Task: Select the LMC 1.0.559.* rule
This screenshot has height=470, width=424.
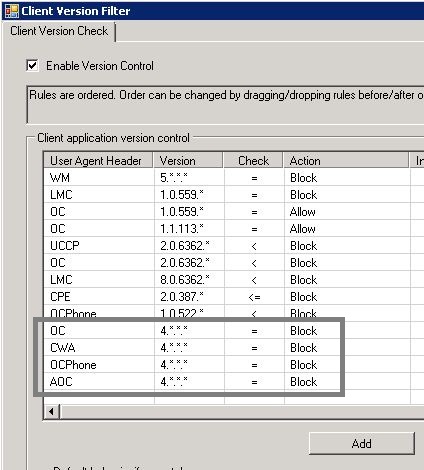Action: tap(233, 195)
